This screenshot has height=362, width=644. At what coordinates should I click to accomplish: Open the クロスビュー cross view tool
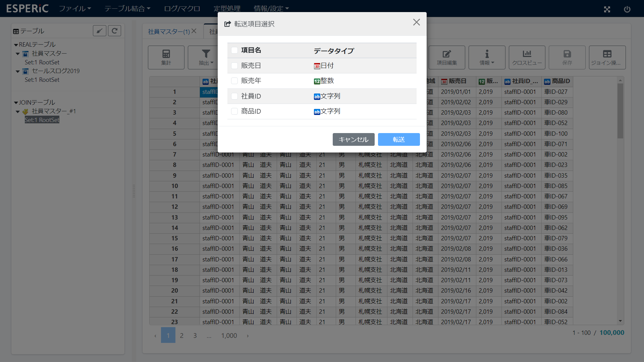527,57
